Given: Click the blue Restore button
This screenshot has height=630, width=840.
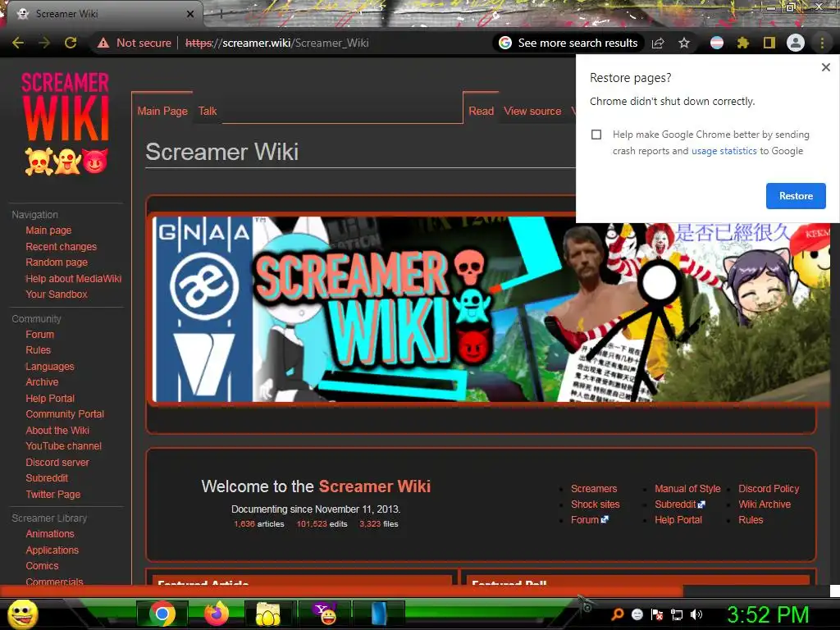Looking at the screenshot, I should click(796, 196).
